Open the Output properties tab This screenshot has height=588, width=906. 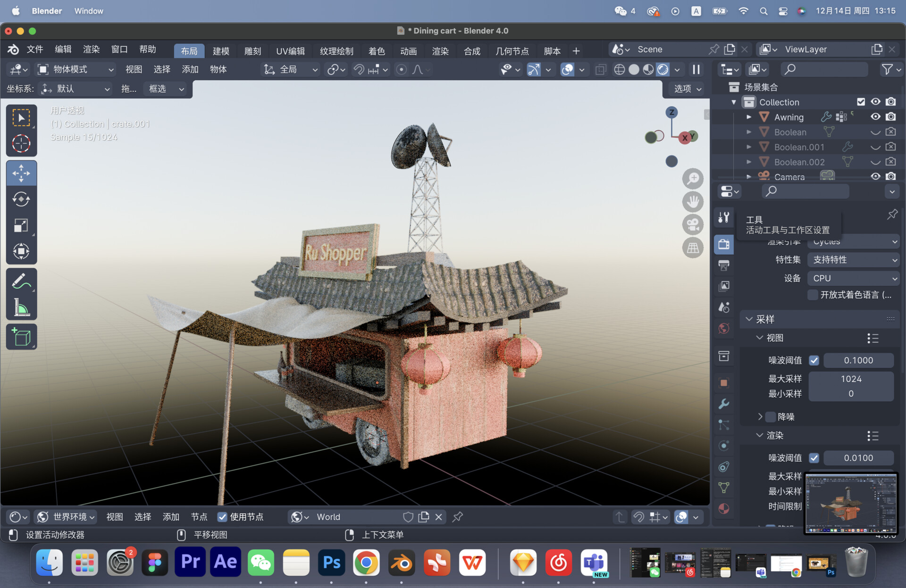click(724, 265)
